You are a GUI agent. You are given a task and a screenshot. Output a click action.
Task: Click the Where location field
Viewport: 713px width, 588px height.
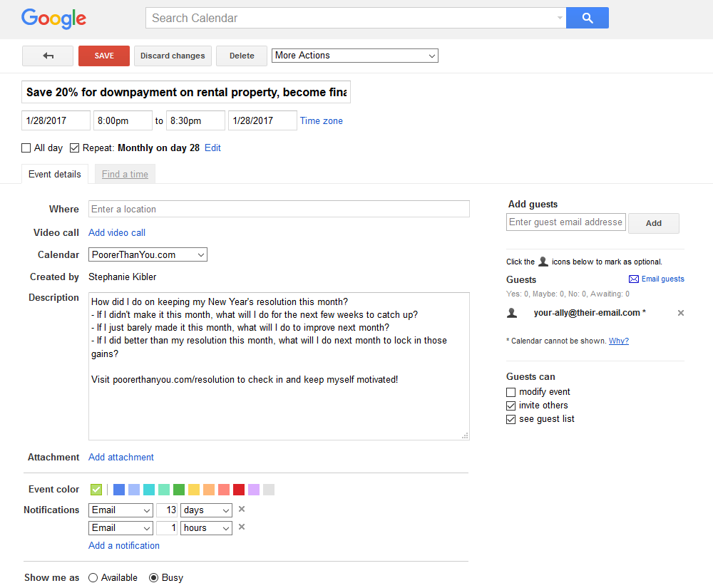(x=279, y=209)
